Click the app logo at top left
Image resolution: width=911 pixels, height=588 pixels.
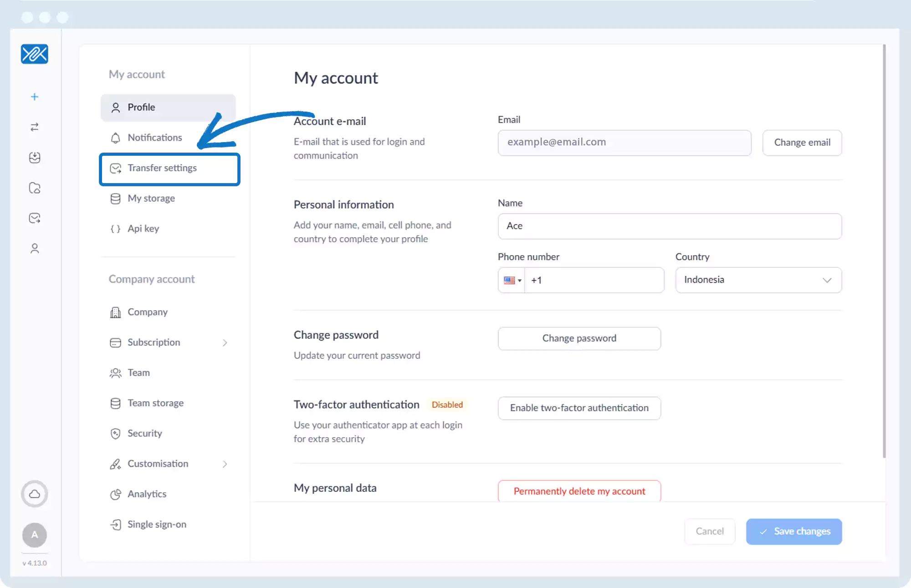click(x=35, y=54)
